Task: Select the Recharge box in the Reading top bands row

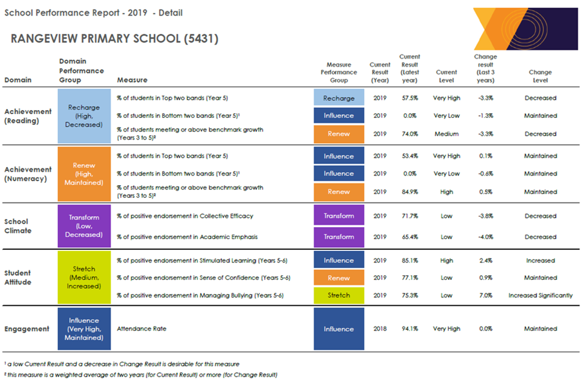Action: 339,98
